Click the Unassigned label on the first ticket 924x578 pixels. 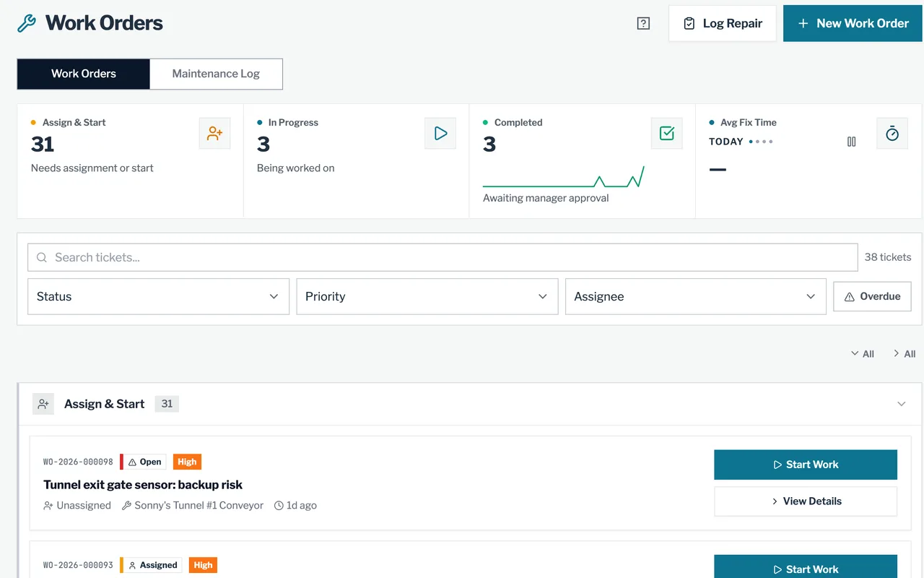pyautogui.click(x=77, y=506)
